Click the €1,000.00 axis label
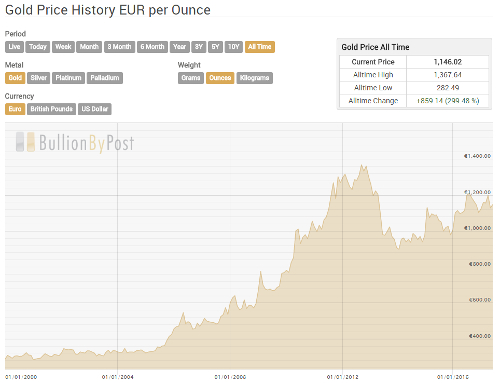The height and width of the screenshot is (383, 500). (477, 228)
